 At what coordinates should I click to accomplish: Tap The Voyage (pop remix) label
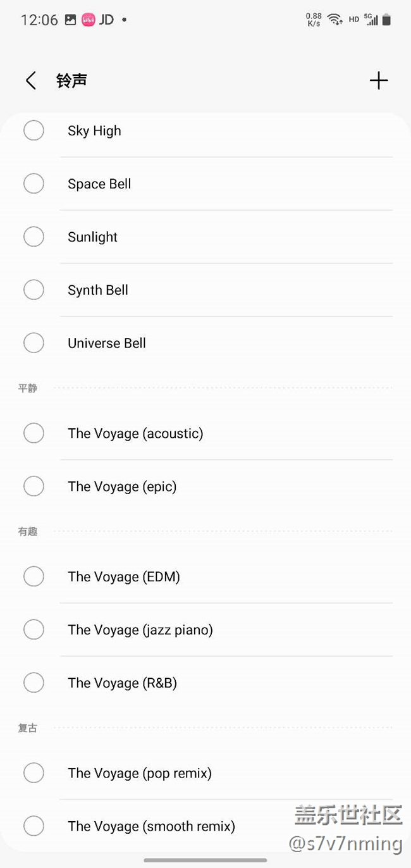(x=140, y=773)
